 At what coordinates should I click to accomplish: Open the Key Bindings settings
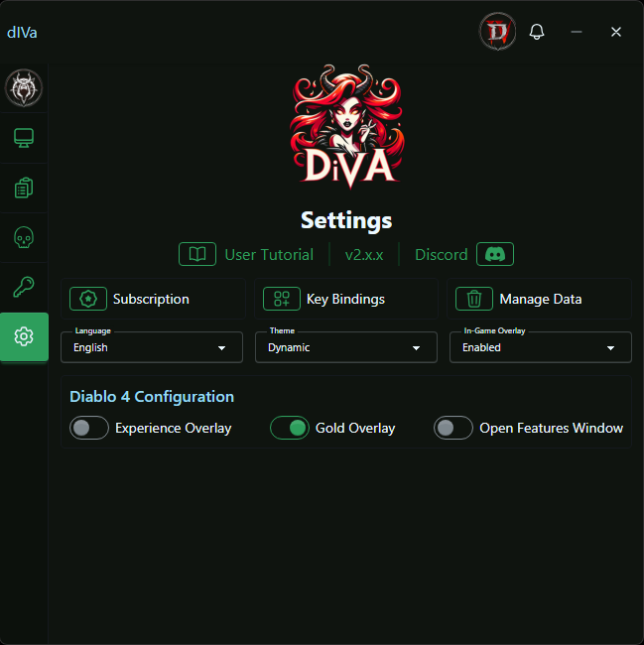click(x=346, y=299)
